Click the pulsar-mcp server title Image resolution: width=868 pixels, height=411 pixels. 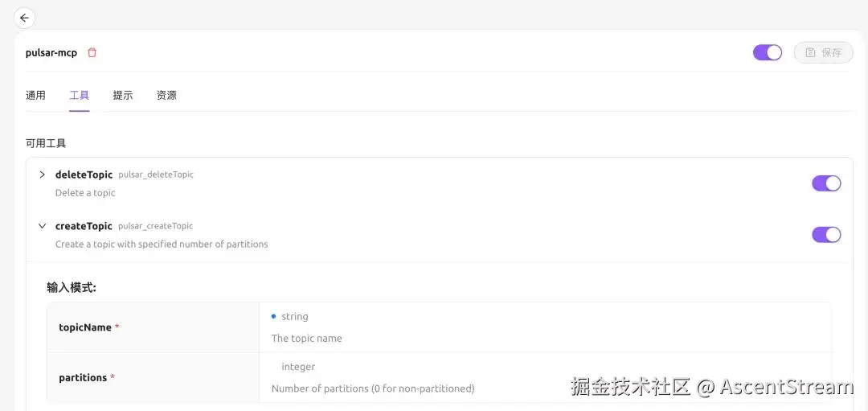click(51, 53)
